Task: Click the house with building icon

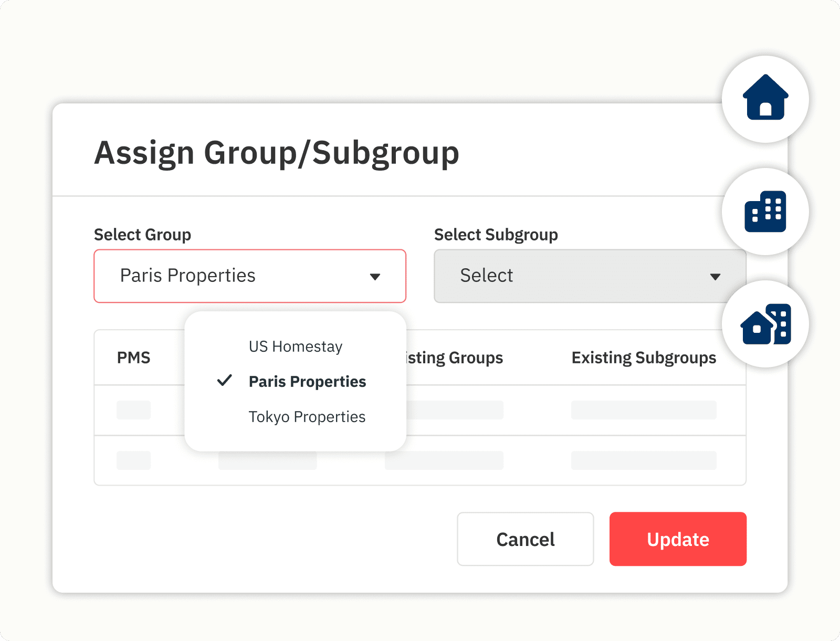Action: pos(765,324)
